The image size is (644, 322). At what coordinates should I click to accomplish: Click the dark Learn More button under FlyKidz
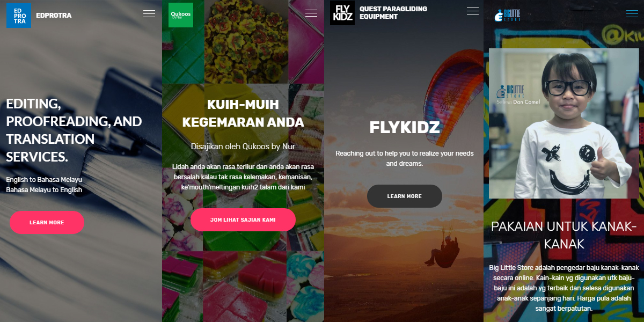tap(405, 196)
